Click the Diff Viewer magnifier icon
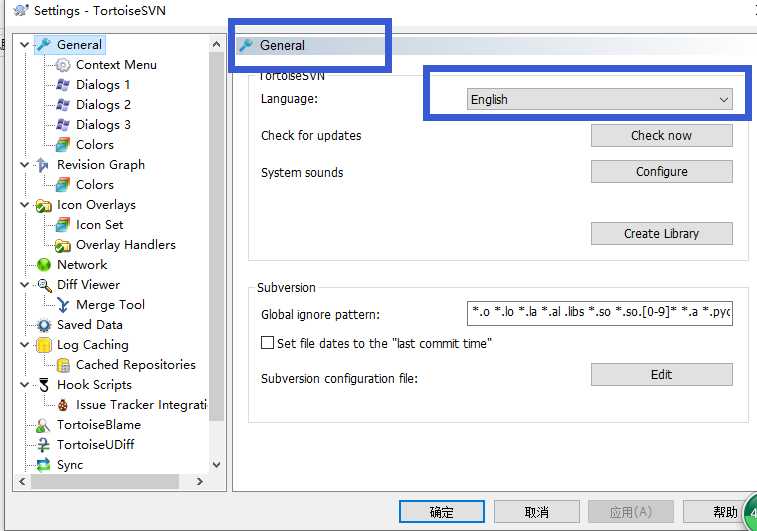 [44, 285]
